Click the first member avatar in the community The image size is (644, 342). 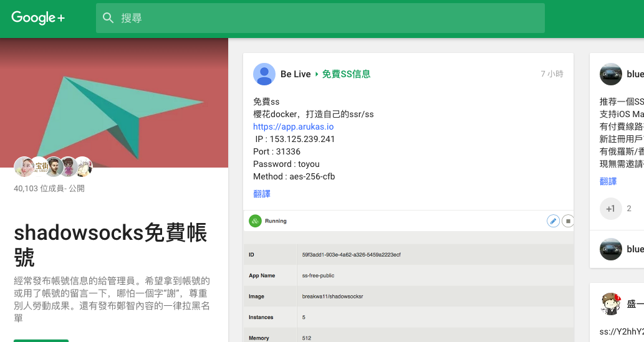click(24, 167)
